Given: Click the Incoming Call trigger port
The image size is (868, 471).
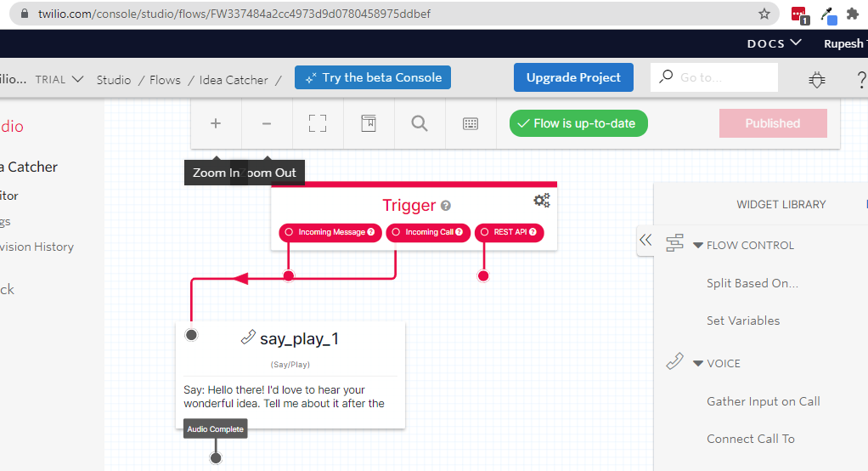Looking at the screenshot, I should [396, 232].
